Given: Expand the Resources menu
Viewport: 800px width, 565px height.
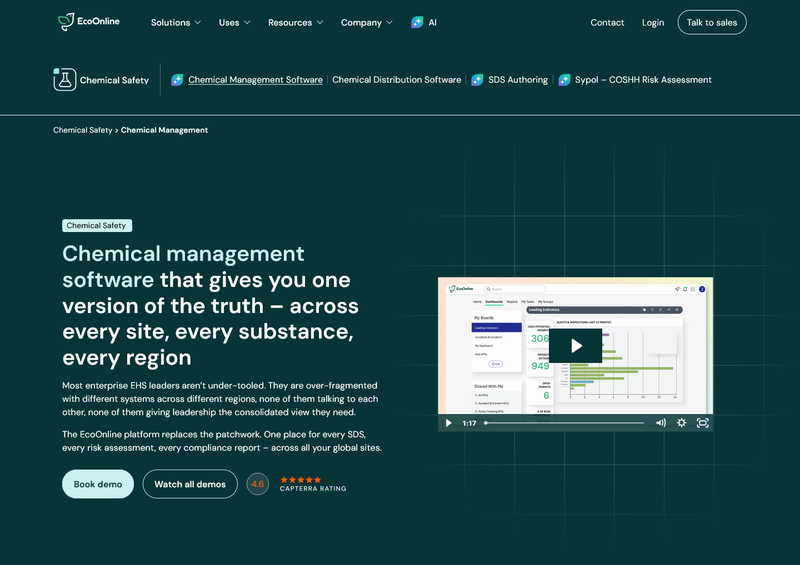Looking at the screenshot, I should tap(295, 22).
